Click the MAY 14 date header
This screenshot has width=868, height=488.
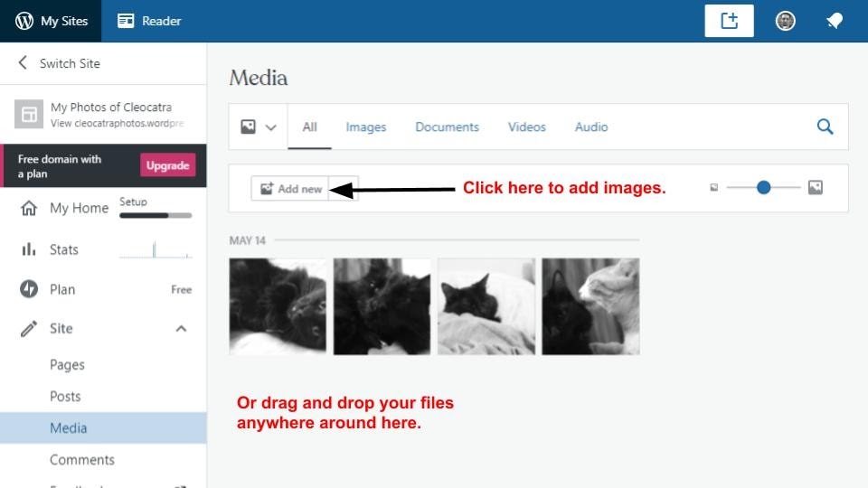248,240
